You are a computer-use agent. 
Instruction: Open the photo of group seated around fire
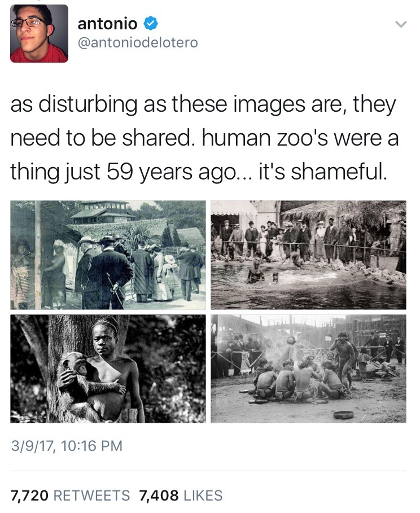pyautogui.click(x=308, y=369)
